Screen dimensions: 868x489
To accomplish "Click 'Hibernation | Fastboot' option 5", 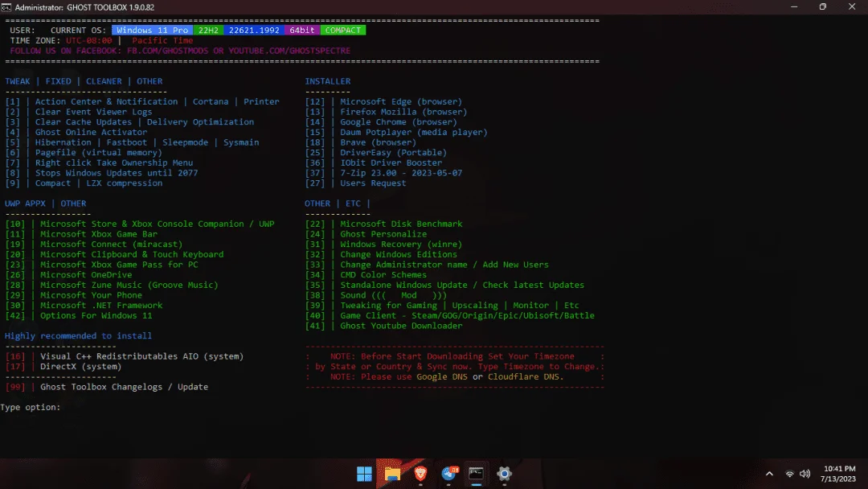I will [132, 142].
